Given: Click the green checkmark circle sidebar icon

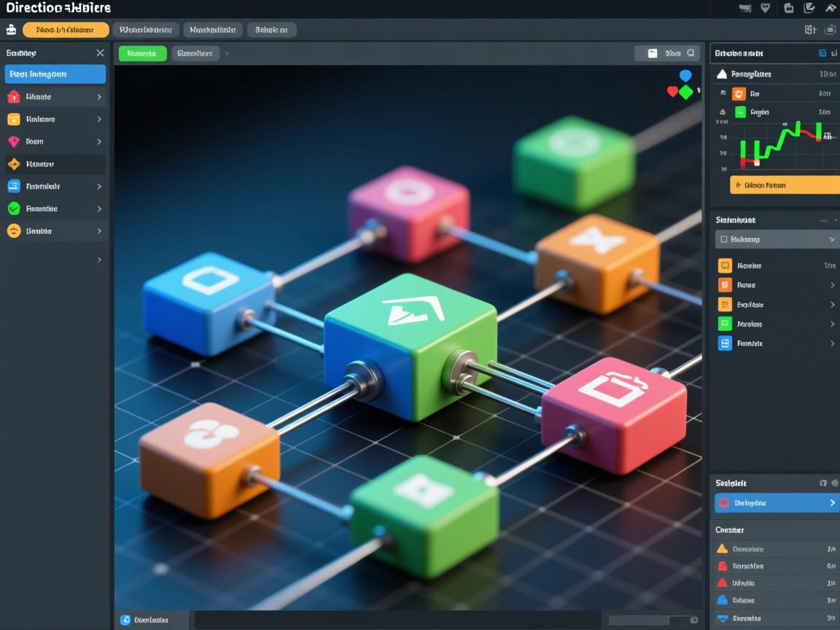Looking at the screenshot, I should 13,209.
